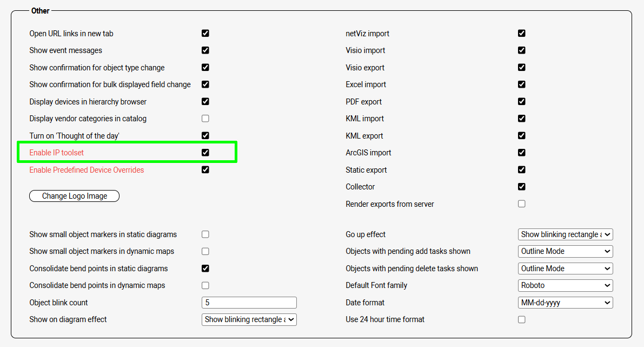Uncheck Open URL links in new tab

pyautogui.click(x=205, y=33)
